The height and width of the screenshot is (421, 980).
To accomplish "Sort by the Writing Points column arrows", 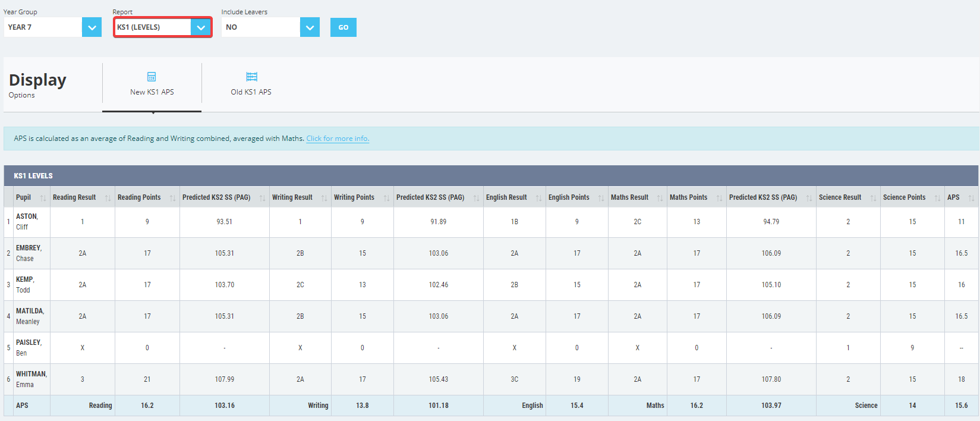I will click(x=386, y=197).
